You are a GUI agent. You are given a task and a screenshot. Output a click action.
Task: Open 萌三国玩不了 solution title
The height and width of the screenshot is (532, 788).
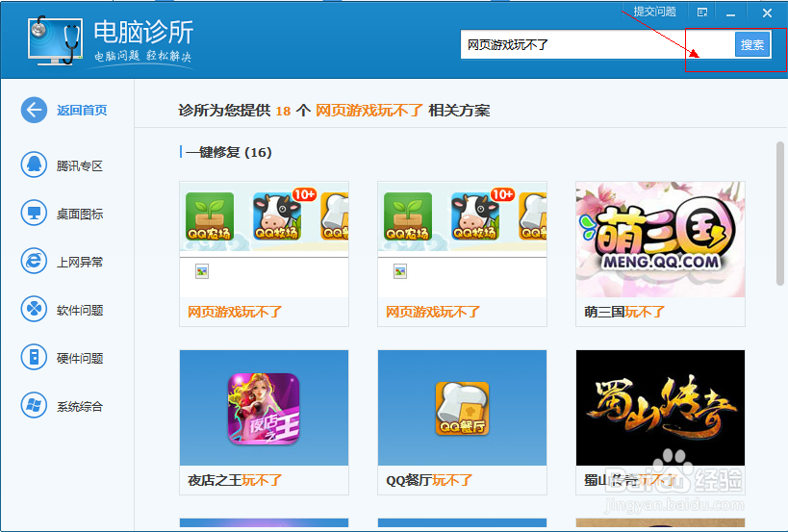pyautogui.click(x=624, y=312)
